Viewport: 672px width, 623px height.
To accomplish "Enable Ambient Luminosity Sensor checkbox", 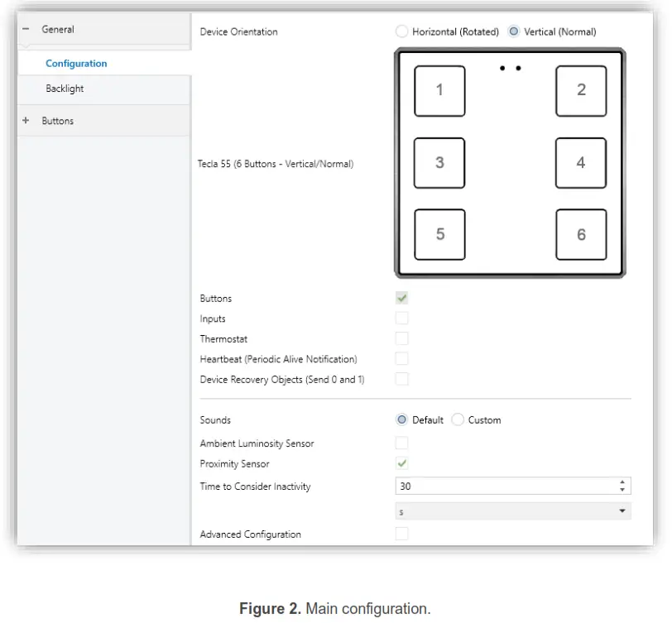I will coord(401,443).
